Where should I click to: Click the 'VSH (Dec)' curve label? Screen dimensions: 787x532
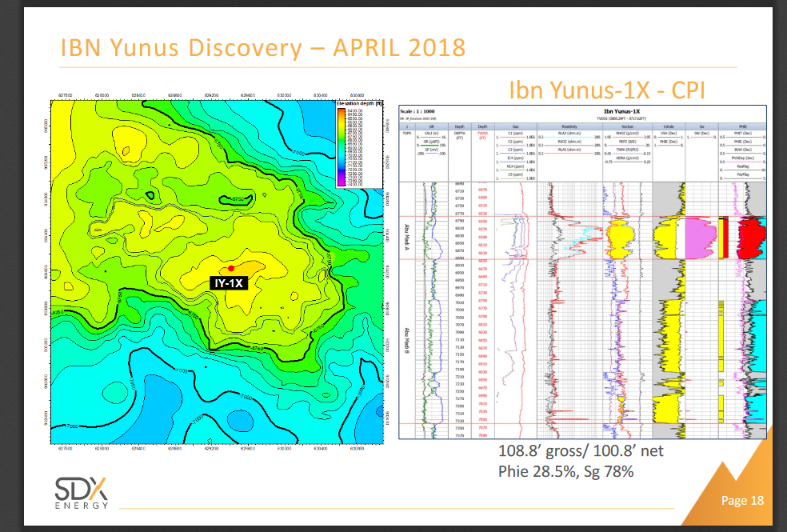pos(669,133)
